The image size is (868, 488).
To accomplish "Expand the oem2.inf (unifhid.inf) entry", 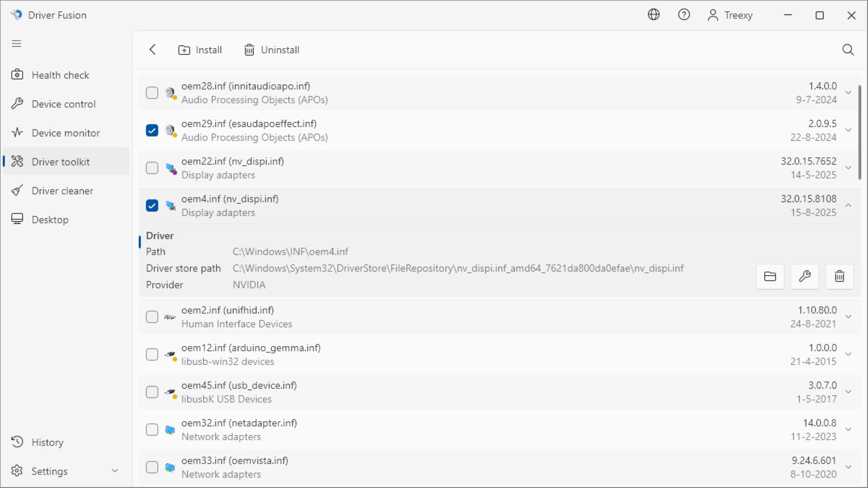I will coord(849,317).
